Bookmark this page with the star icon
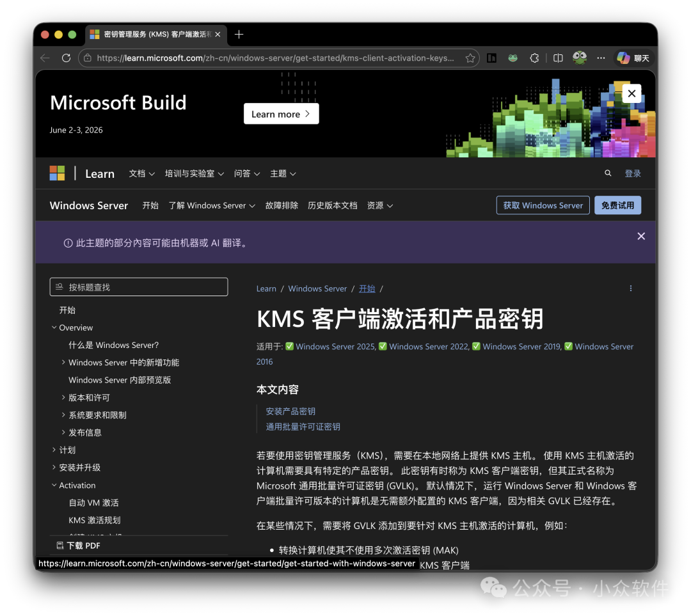The image size is (691, 616). 470,58
